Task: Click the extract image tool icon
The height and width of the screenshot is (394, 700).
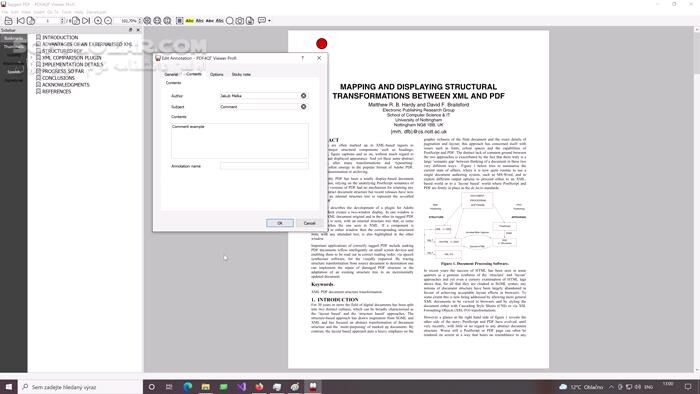Action: point(250,21)
